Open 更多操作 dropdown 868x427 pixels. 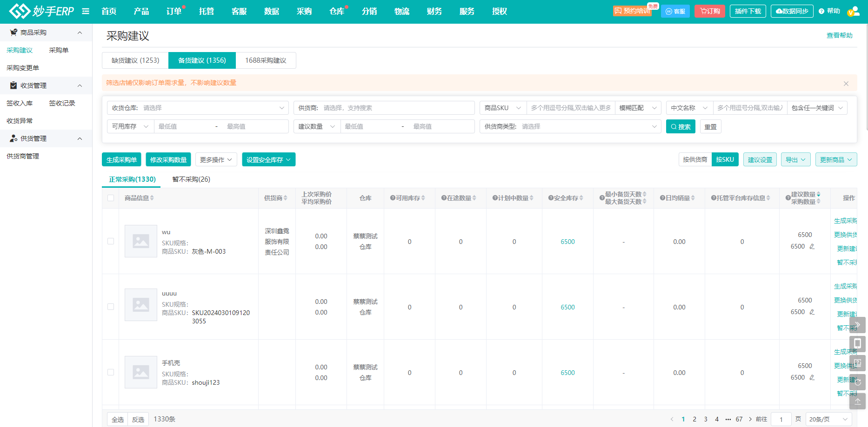[x=216, y=159]
